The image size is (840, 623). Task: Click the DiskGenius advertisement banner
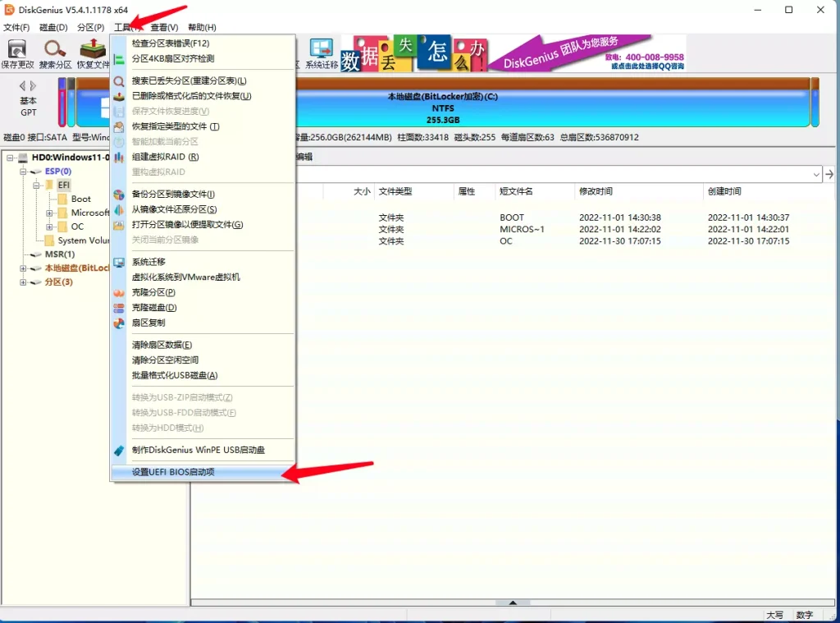tap(512, 53)
